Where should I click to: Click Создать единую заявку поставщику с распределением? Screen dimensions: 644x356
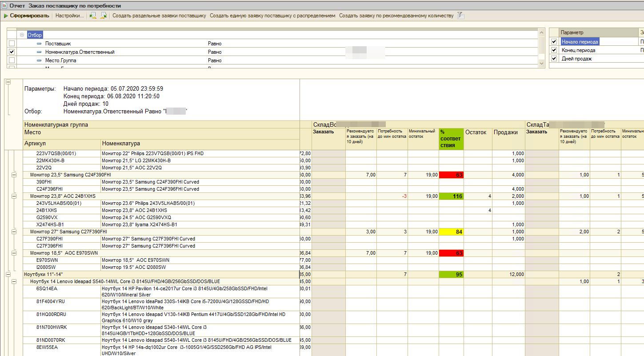point(272,16)
